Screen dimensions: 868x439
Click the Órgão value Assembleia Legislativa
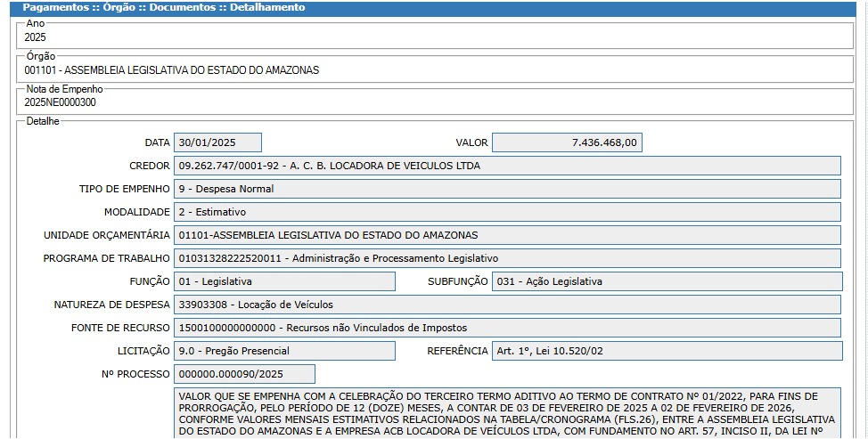172,69
